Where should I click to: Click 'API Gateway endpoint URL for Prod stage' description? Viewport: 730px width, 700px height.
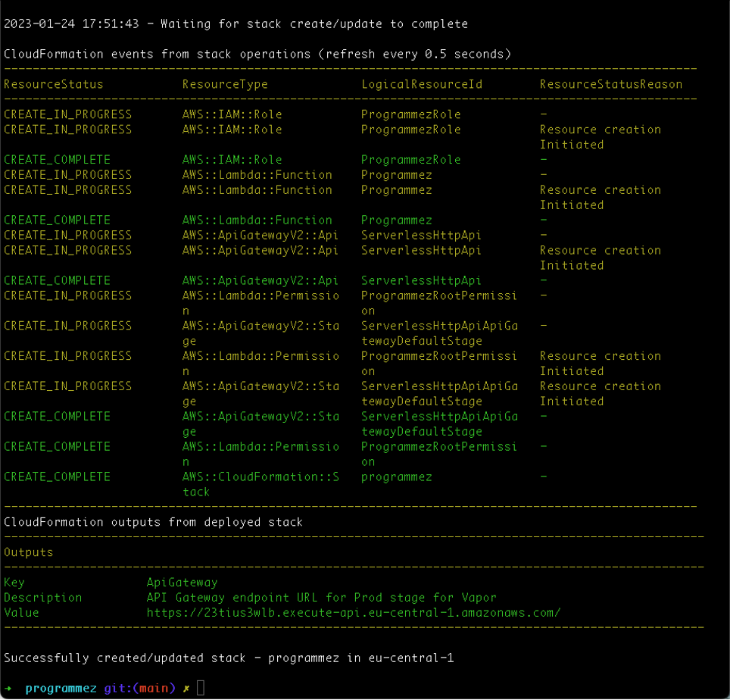coord(322,598)
